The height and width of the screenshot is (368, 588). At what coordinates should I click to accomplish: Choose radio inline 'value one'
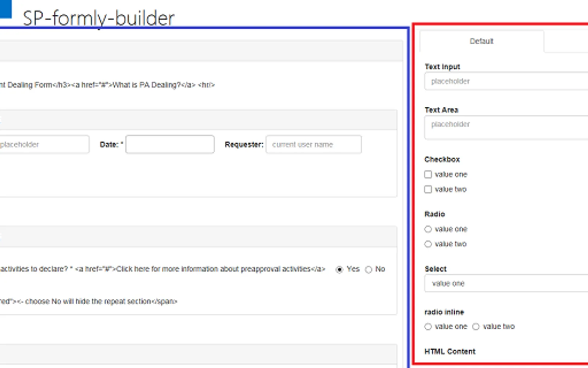coord(428,327)
